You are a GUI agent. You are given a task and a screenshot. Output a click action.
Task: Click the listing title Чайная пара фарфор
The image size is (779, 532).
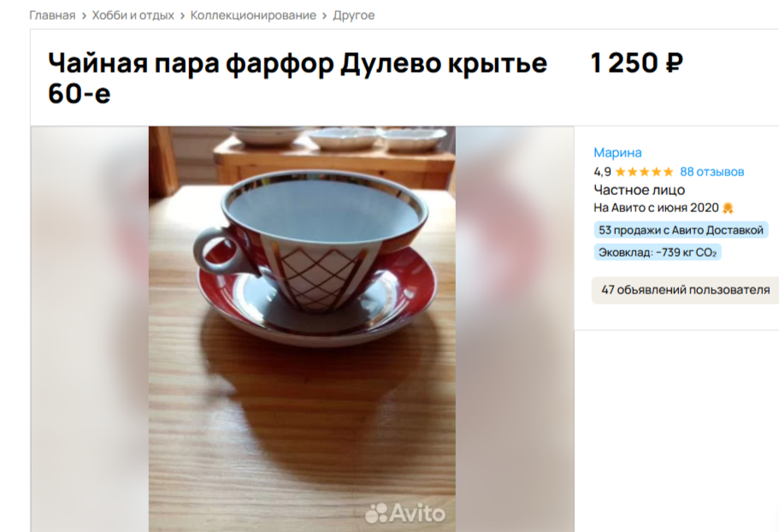[297, 78]
